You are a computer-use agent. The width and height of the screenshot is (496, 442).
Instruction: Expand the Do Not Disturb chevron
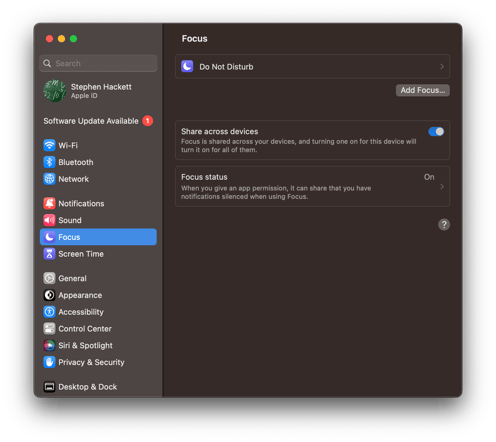pyautogui.click(x=442, y=67)
